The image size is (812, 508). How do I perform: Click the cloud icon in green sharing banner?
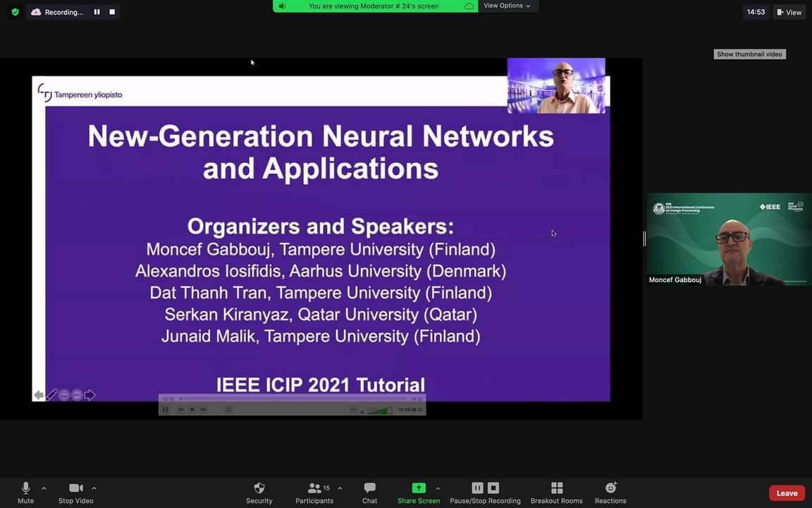coord(469,6)
